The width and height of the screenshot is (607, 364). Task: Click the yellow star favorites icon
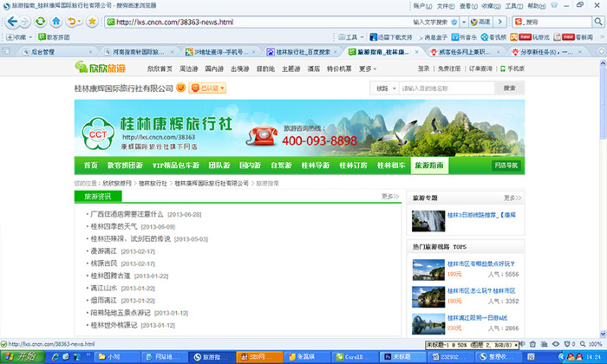pos(92,22)
